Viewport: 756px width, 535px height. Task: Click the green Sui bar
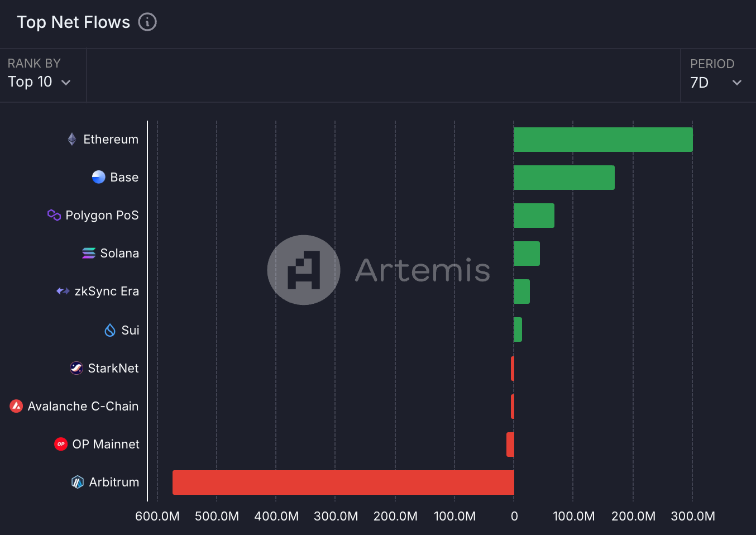[518, 329]
